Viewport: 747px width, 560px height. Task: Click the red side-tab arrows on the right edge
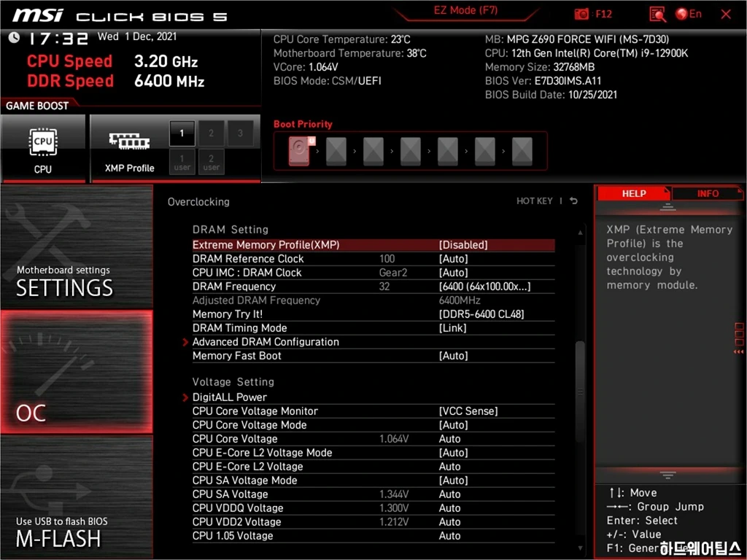[x=738, y=352]
